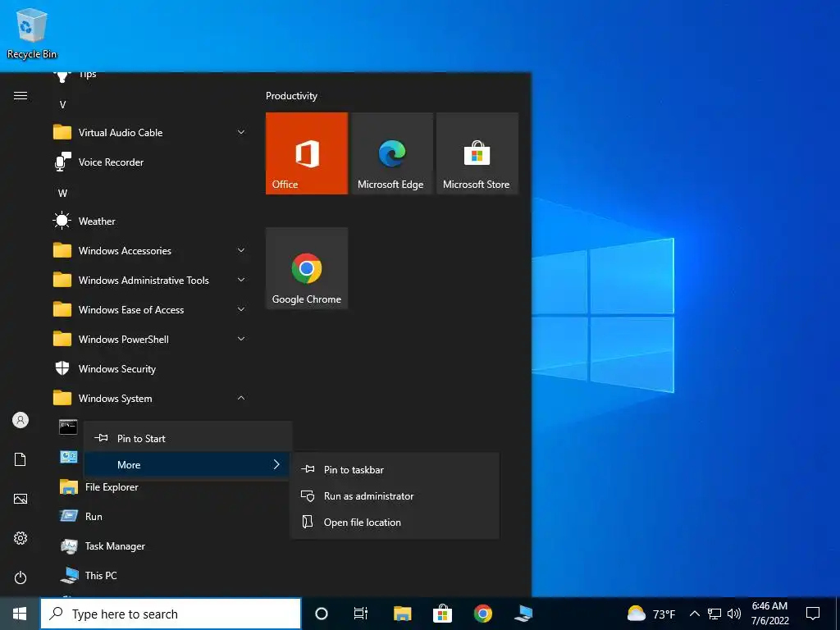Expand the Windows PowerShell folder
Screen dimensions: 840x630
tap(150, 339)
